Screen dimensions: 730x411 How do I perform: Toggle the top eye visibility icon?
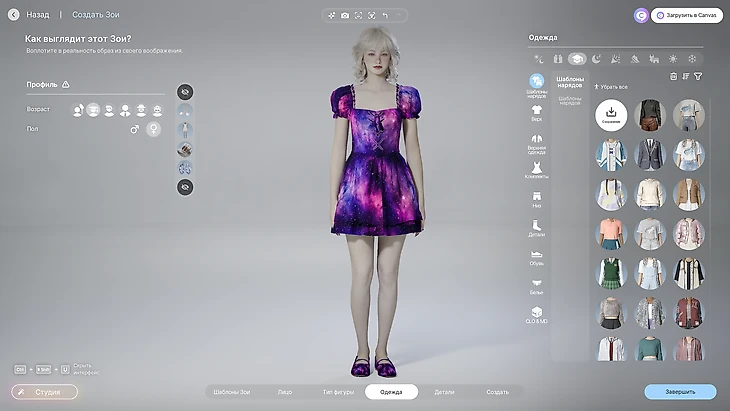[x=185, y=92]
